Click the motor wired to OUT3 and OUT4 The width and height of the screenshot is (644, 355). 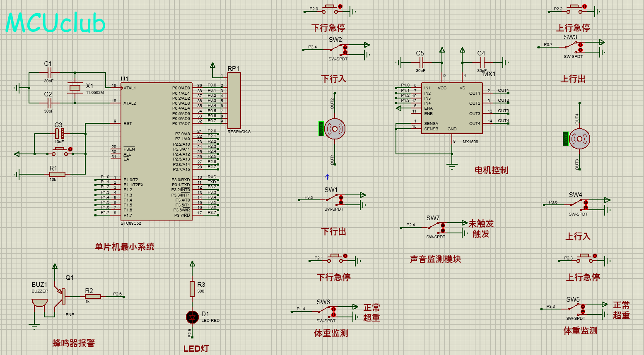point(579,139)
